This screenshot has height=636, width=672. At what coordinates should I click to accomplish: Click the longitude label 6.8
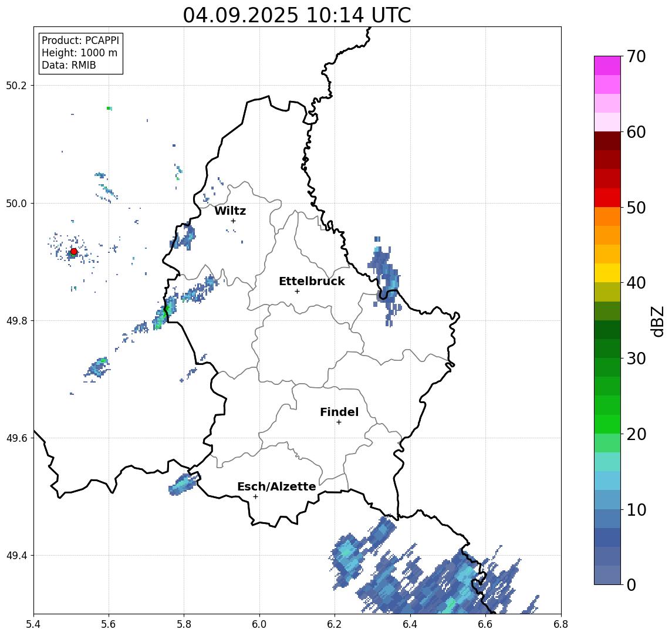(560, 624)
